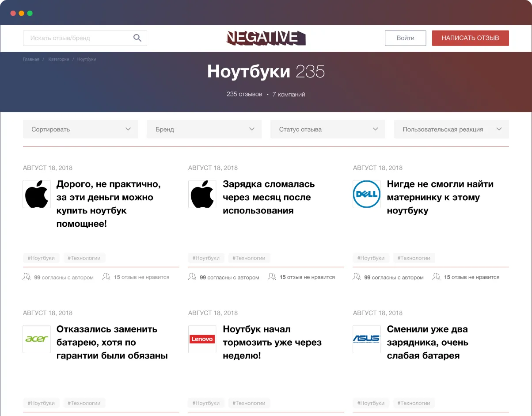Click '#Технологии' tag on Asus review
This screenshot has width=532, height=416.
414,403
